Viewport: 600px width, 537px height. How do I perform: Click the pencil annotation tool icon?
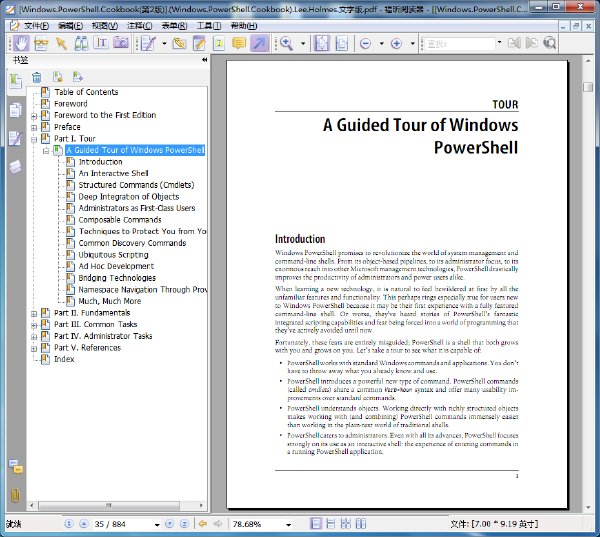point(148,43)
